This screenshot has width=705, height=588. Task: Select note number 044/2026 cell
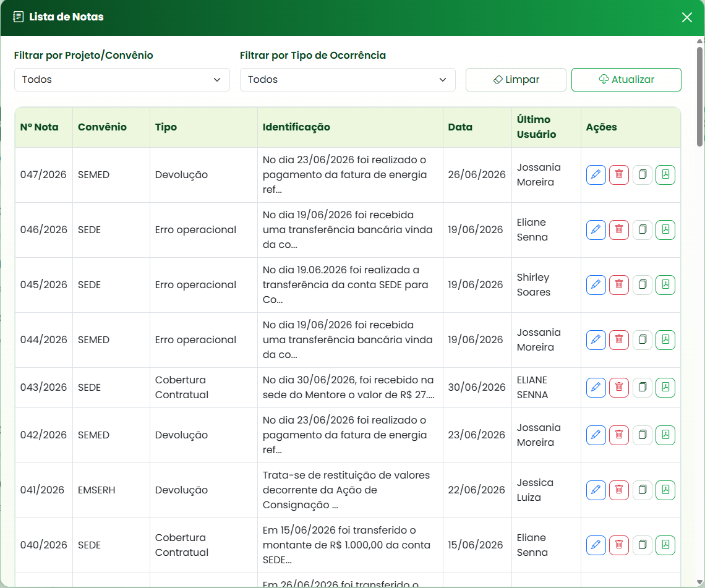[x=44, y=340]
